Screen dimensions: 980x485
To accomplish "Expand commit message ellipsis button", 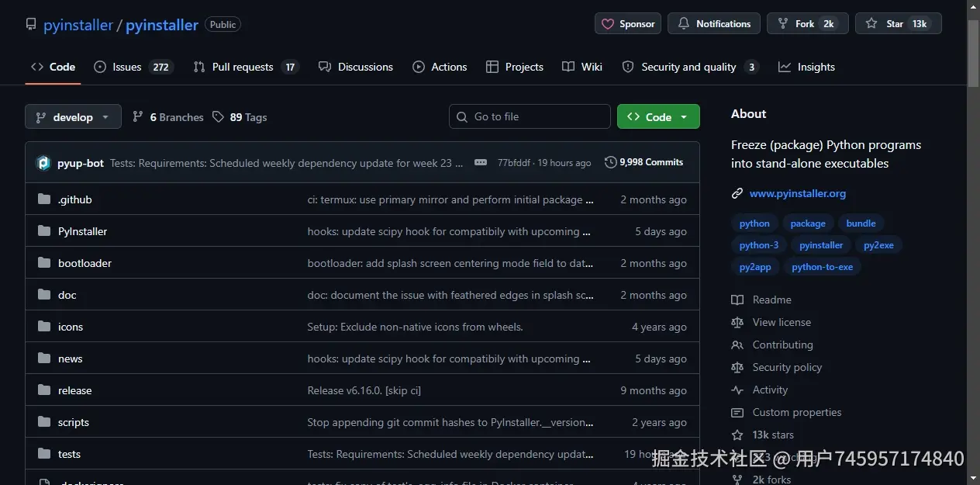I will pos(481,163).
